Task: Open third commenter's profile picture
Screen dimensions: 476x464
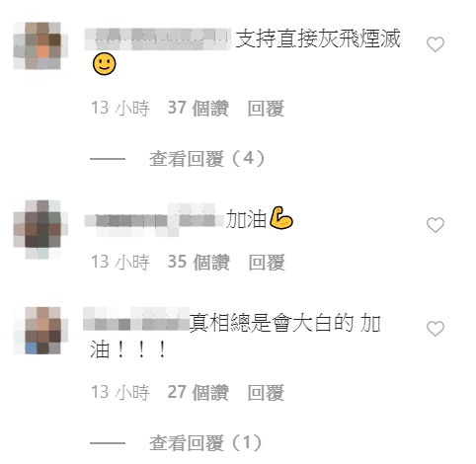Action: 40,331
